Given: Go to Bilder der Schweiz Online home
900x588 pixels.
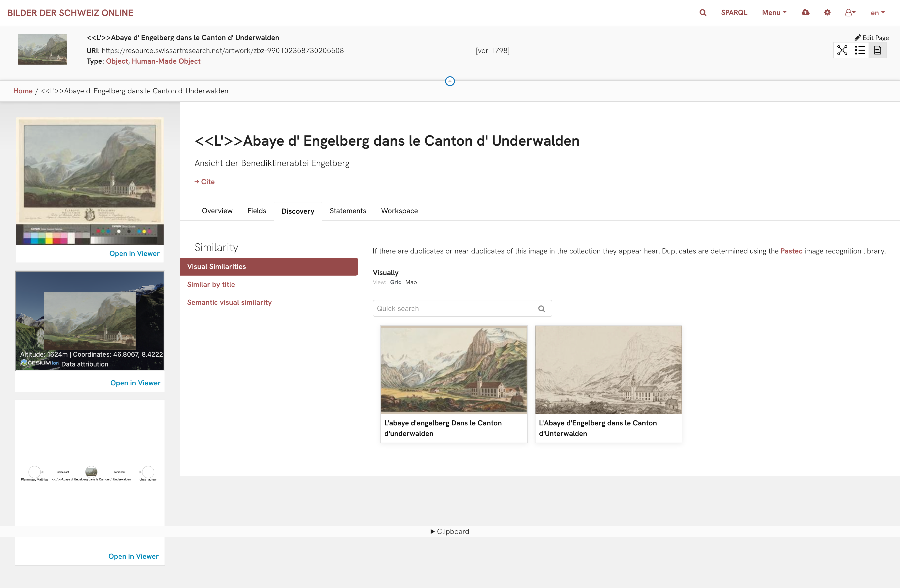Looking at the screenshot, I should click(x=70, y=13).
